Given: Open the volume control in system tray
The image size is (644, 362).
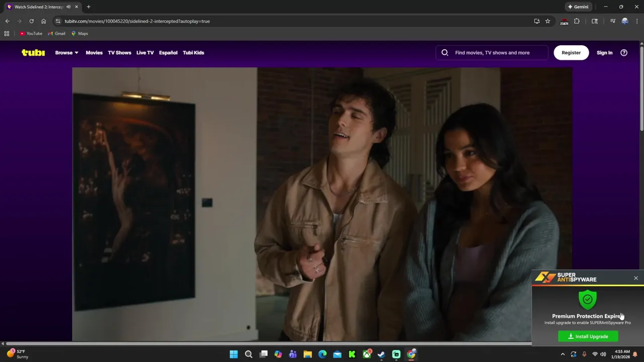Looking at the screenshot, I should [x=603, y=354].
